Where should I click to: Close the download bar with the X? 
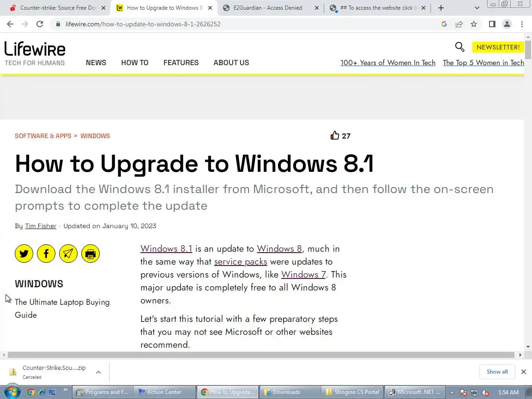[524, 372]
